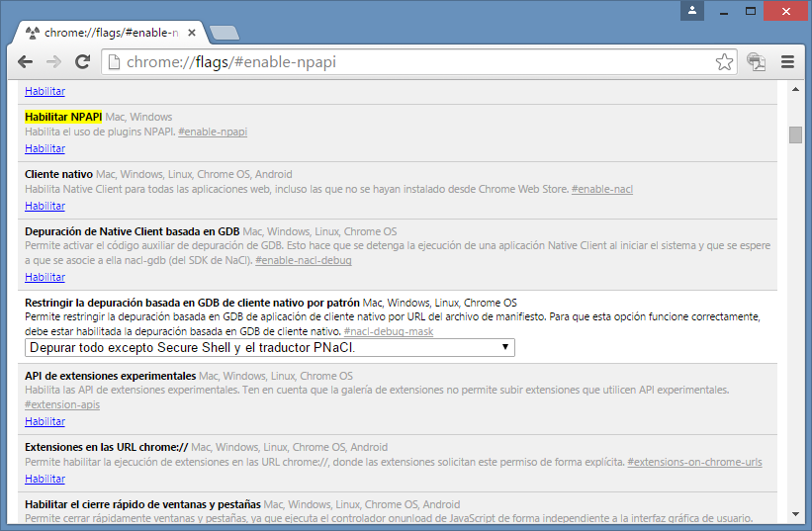Image resolution: width=812 pixels, height=531 pixels.
Task: Click the vertical scrollbar thumb
Action: (795, 134)
